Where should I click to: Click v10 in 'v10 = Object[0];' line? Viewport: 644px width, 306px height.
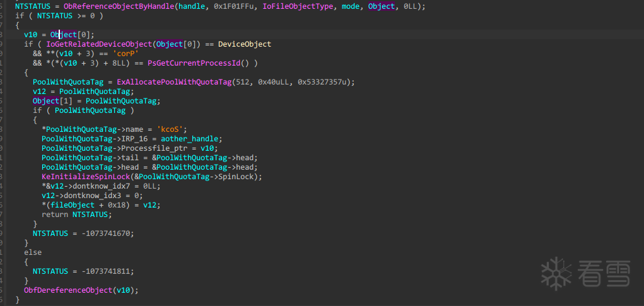tap(30, 35)
